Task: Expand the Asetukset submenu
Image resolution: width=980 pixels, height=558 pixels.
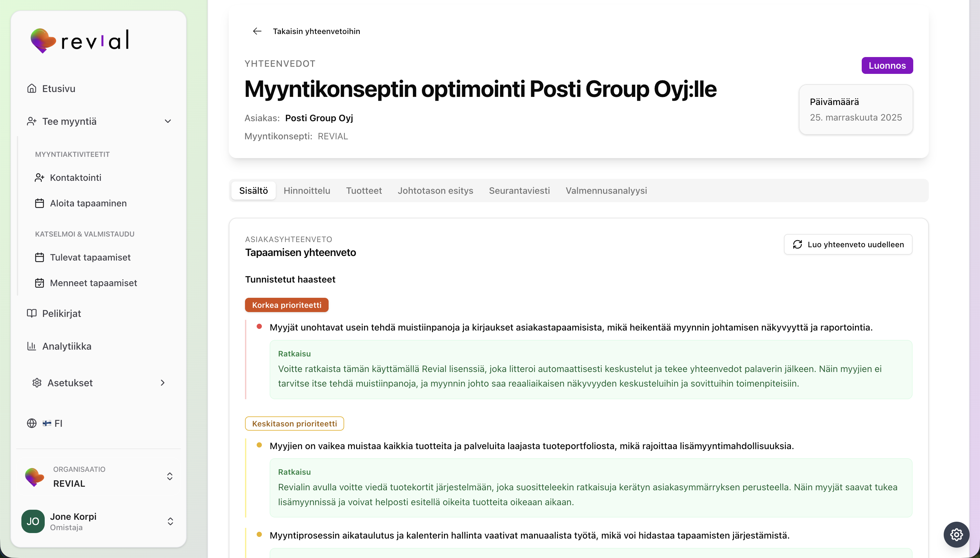Action: click(x=162, y=382)
